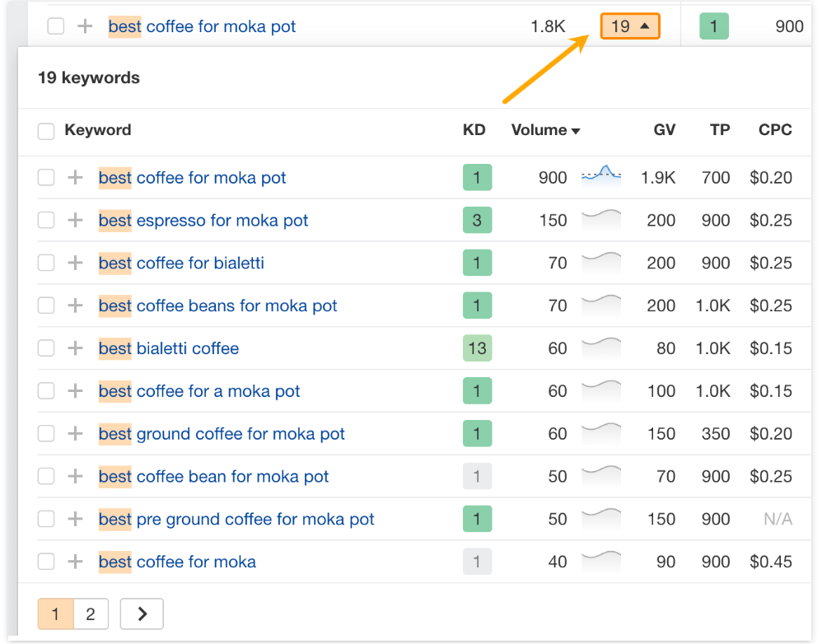822x644 pixels.
Task: Open volume trend chart for 'best coffee for moka pot' at 900 volume
Action: tap(601, 175)
